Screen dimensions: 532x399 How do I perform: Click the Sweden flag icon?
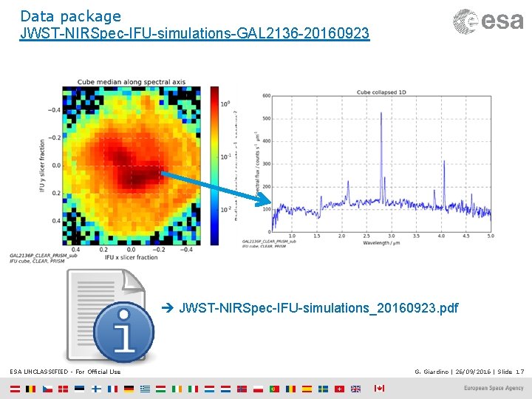(324, 389)
